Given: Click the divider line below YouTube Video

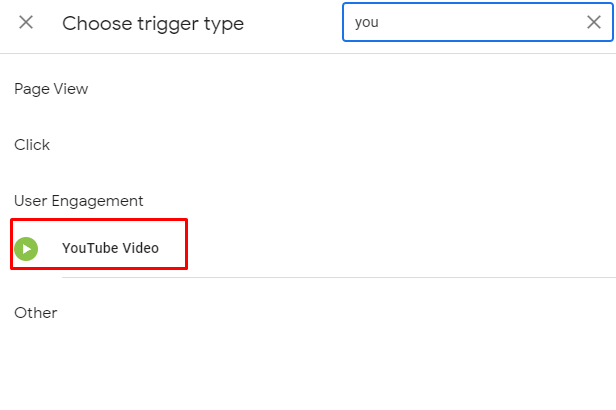Looking at the screenshot, I should [x=339, y=277].
